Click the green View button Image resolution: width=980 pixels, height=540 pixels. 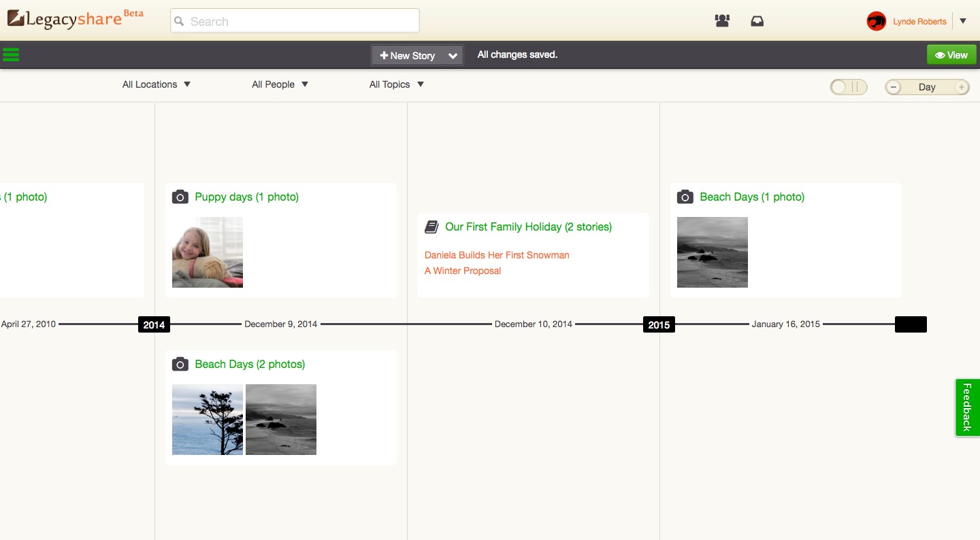click(x=951, y=55)
